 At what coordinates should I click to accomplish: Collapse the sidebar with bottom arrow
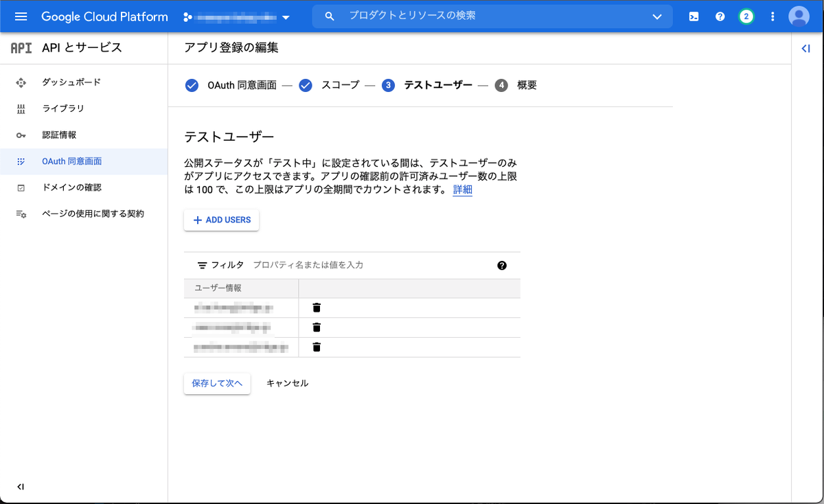point(21,487)
